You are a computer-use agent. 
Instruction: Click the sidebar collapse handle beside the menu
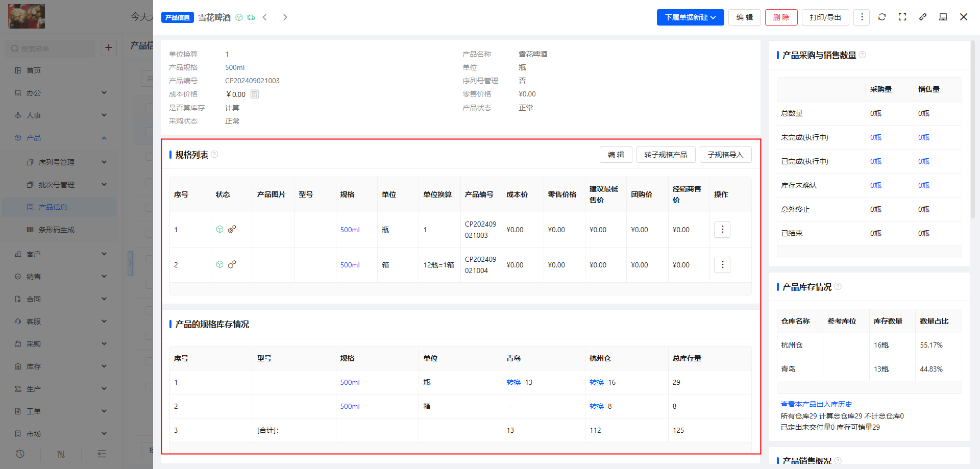pyautogui.click(x=130, y=263)
